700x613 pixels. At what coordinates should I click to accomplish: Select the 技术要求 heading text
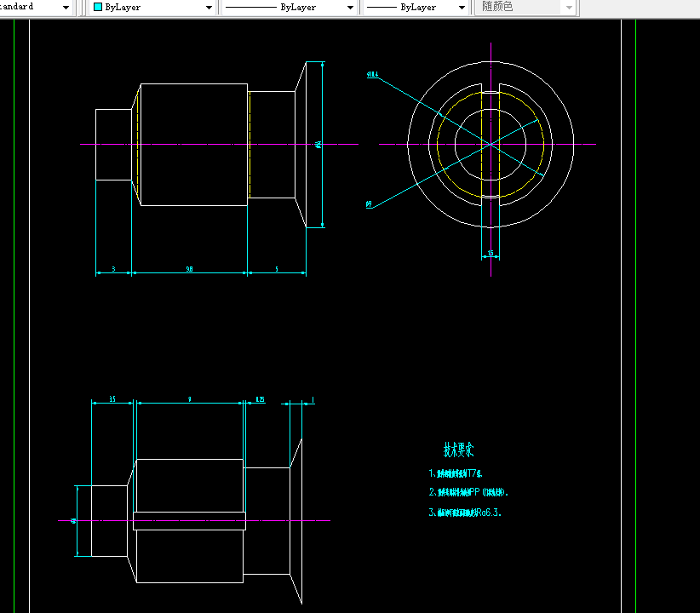click(458, 450)
